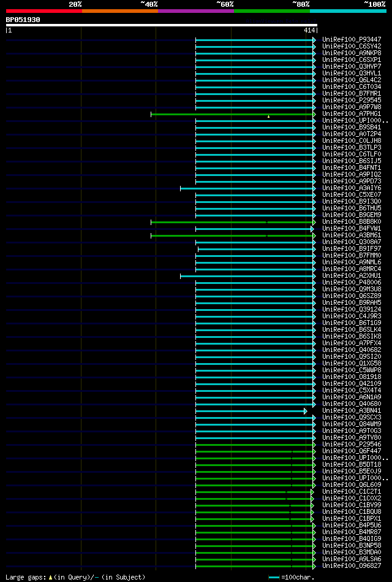Click the cyan alignment bar for UniRef100_A2XHU1
This screenshot has height=582, width=392.
(247, 276)
